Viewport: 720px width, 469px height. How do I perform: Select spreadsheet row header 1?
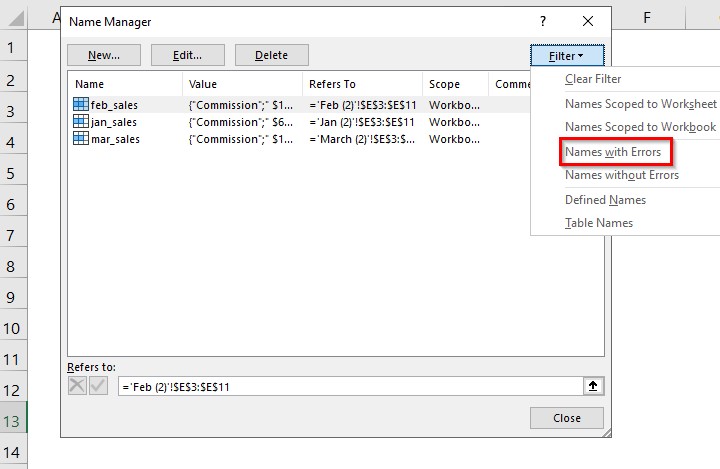(x=13, y=47)
